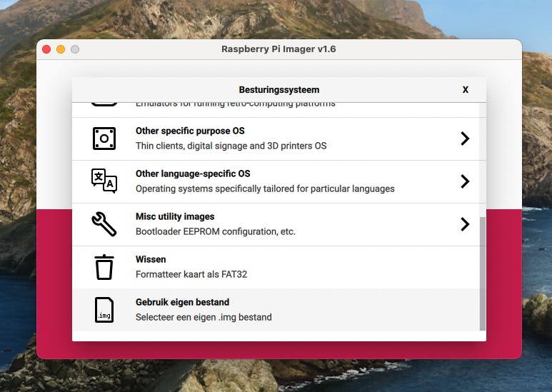Click 'Thin clients, digital signage and 3D printers OS'
Screen dimensions: 552x392
(231, 146)
